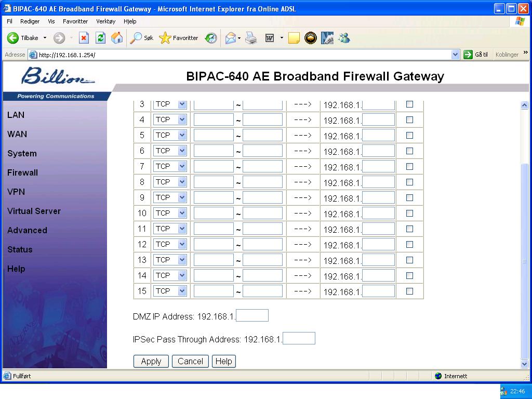Screen dimensions: 532x399
Task: Tick the checkbox in row 7
Action: (x=409, y=167)
